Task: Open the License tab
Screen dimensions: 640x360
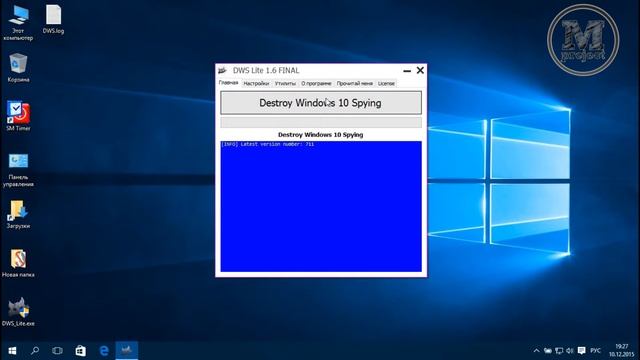Action: coord(386,83)
